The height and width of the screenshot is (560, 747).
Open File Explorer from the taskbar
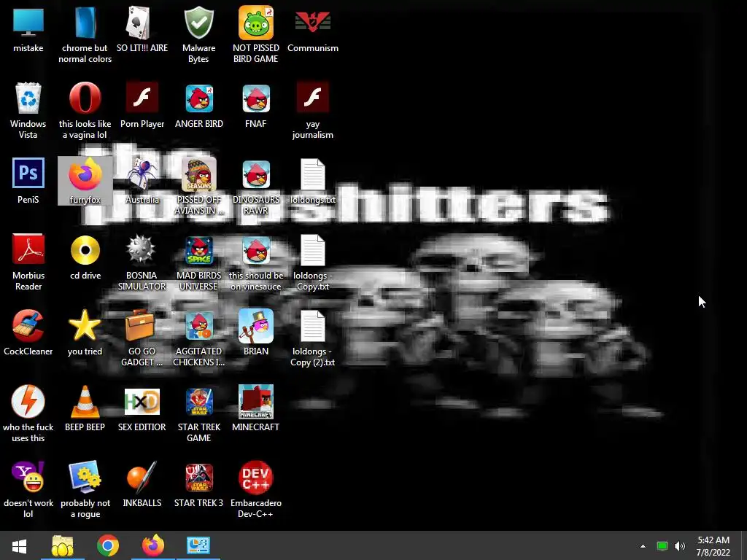pyautogui.click(x=63, y=545)
